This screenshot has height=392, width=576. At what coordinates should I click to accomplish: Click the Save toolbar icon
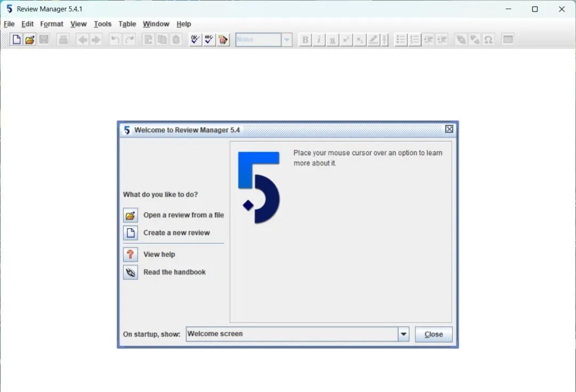[x=44, y=39]
